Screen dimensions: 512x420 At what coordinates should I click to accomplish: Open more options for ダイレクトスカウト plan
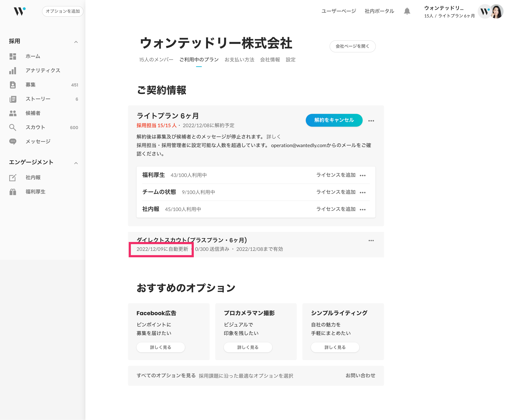click(x=371, y=241)
